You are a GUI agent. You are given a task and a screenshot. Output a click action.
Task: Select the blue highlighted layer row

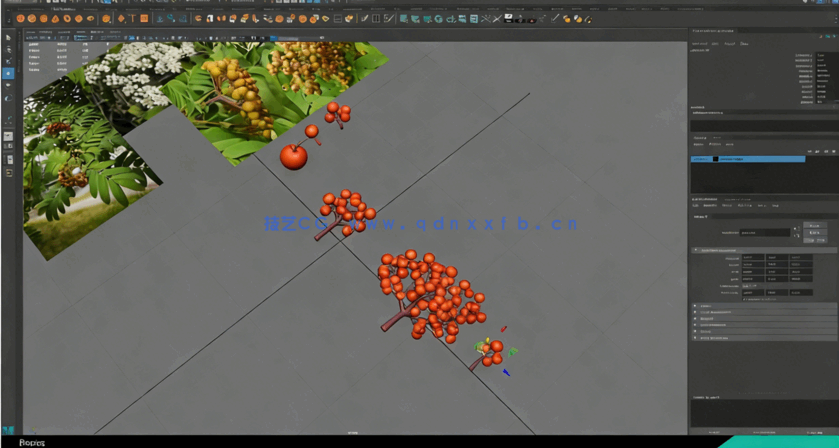click(x=748, y=159)
